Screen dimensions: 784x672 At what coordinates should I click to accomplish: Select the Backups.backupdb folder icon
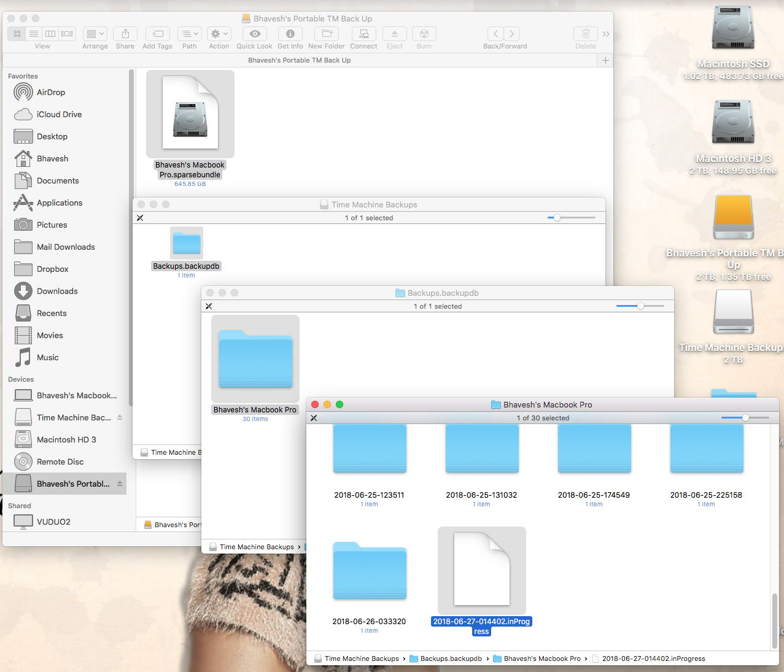tap(187, 243)
